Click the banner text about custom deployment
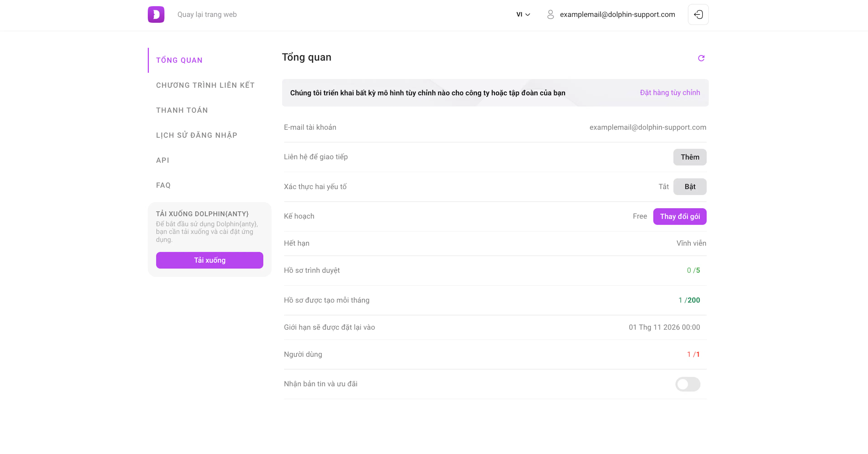This screenshot has width=868, height=454. click(x=428, y=93)
